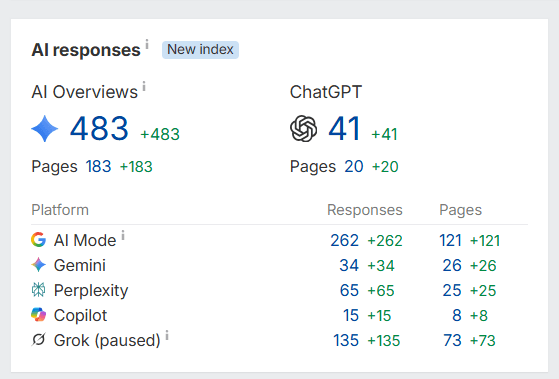This screenshot has width=559, height=379.
Task: Click the +41 ChatGPT change value
Action: pyautogui.click(x=384, y=134)
